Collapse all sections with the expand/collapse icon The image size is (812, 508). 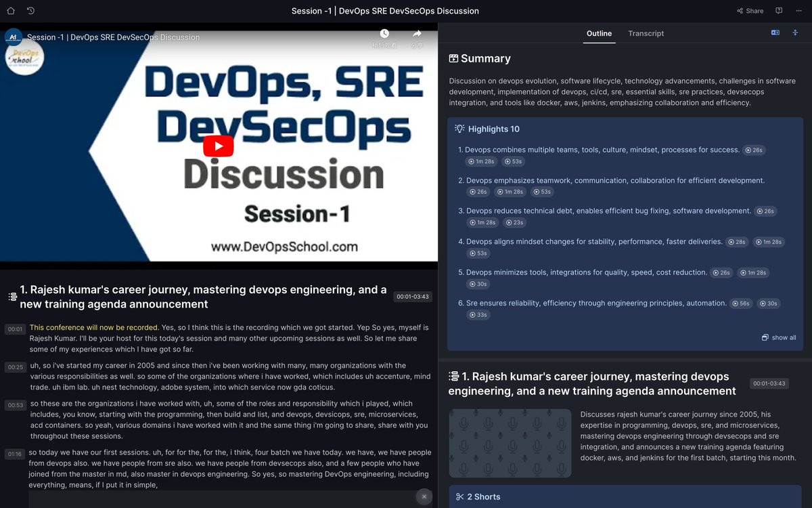point(795,33)
